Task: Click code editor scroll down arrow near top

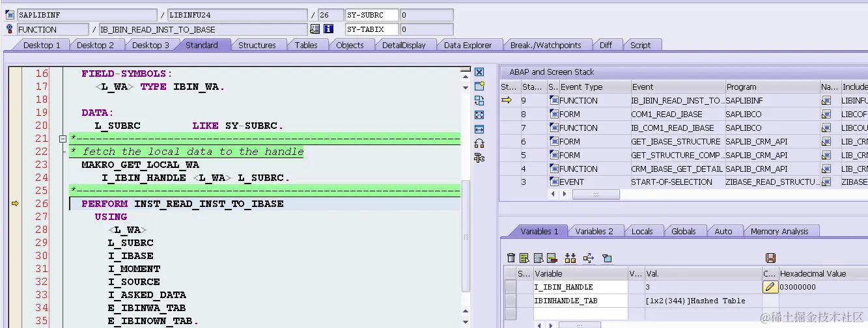Action: [465, 87]
